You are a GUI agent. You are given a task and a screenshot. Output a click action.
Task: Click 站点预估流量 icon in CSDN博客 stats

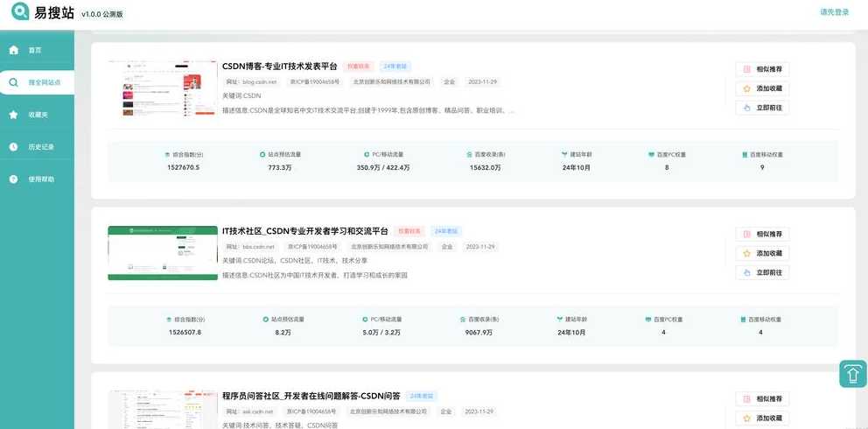tap(262, 154)
